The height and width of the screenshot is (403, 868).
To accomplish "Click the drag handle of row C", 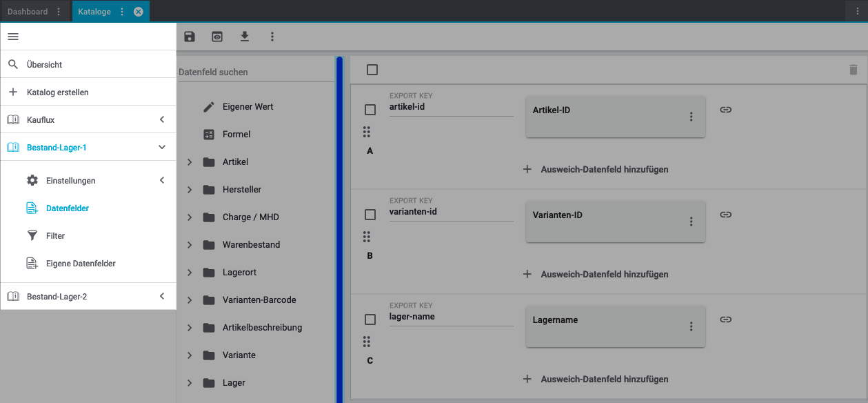I will point(367,342).
